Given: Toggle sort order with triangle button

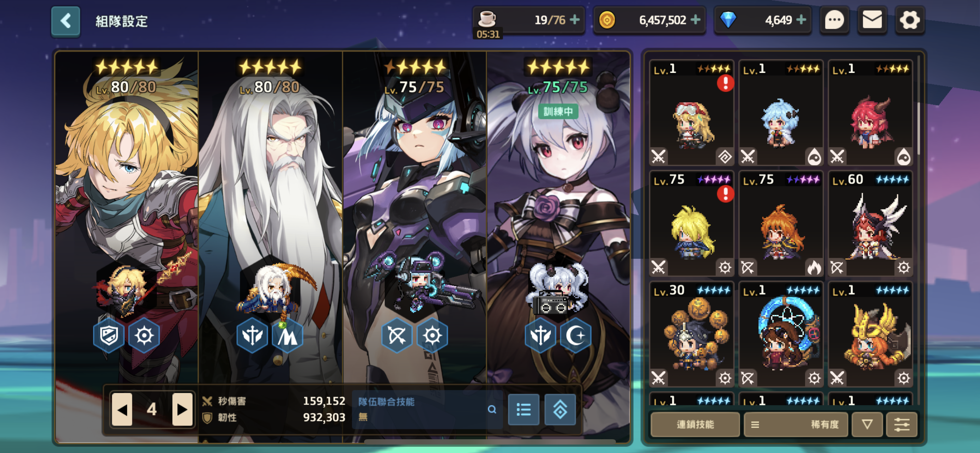Looking at the screenshot, I should (x=867, y=424).
